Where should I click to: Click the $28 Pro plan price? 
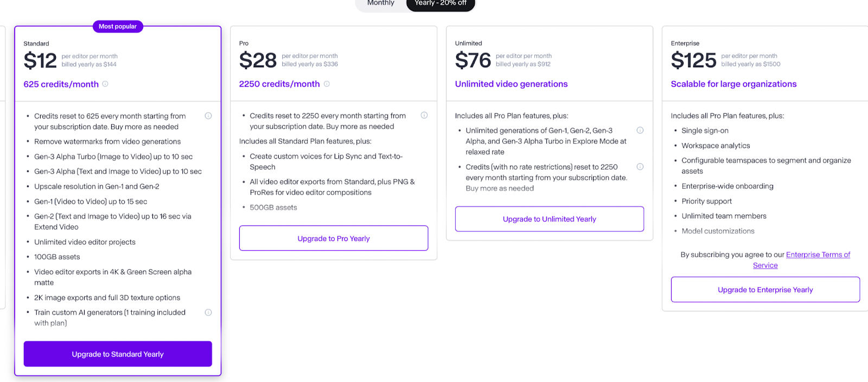click(258, 60)
